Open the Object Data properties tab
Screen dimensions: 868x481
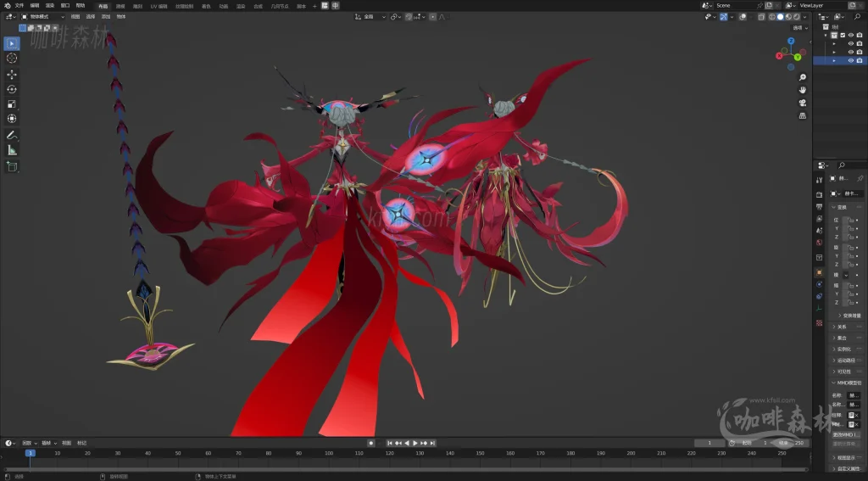[x=820, y=309]
